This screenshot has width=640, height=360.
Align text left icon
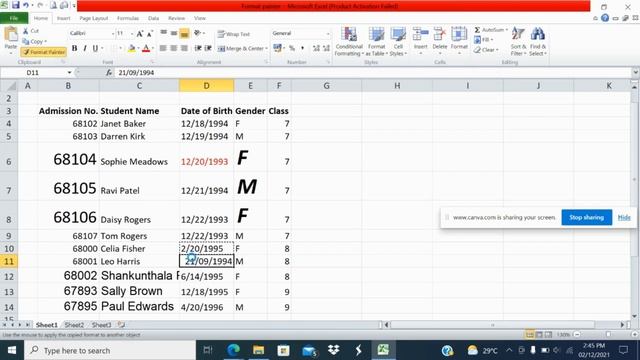(x=163, y=49)
